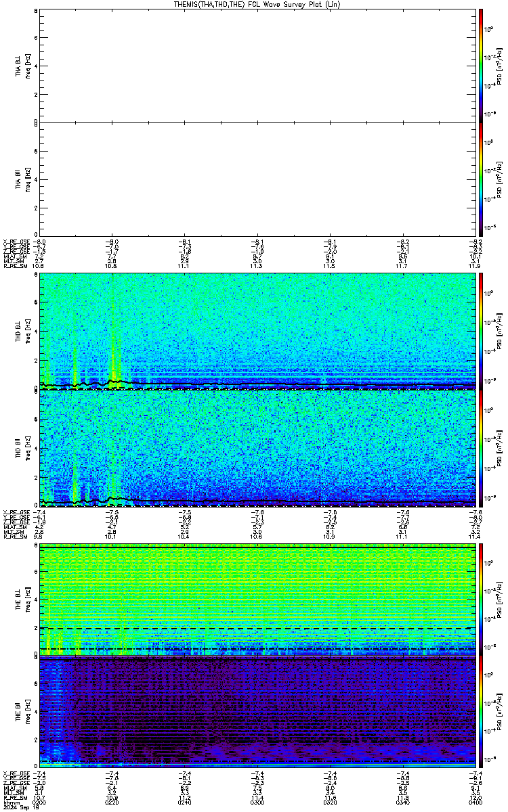Viewport: 508px width, 812px height.
Task: Click the THA B parallel PSD color bar
Action: click(481, 179)
